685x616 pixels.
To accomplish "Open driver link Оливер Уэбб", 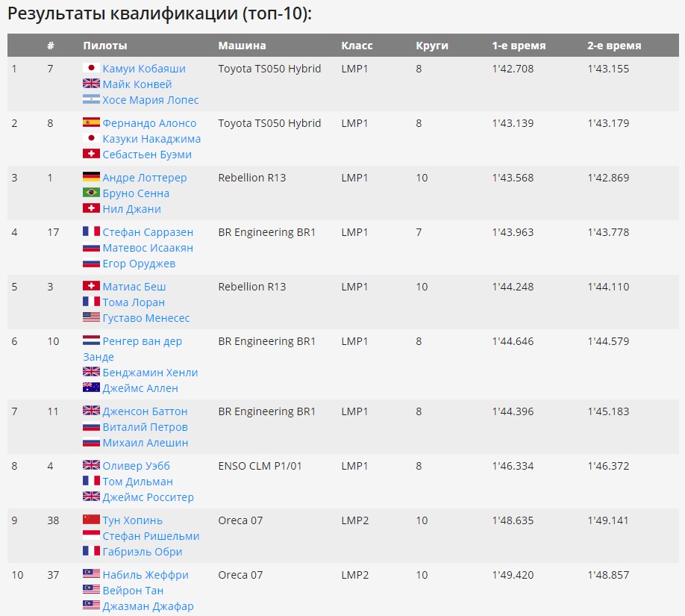I will (x=137, y=467).
